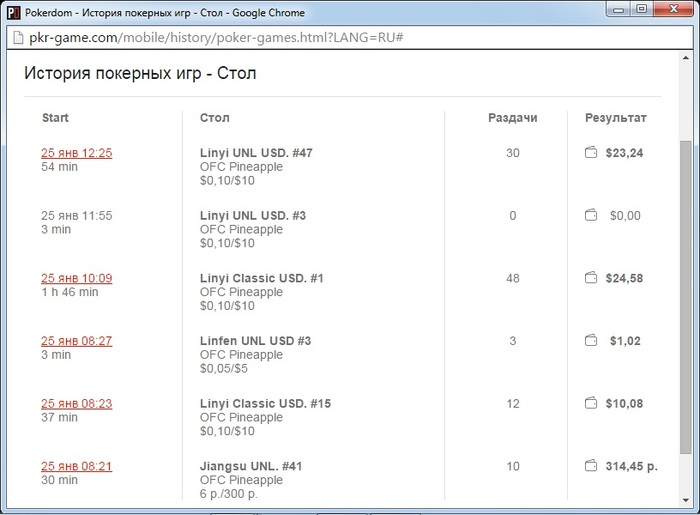The width and height of the screenshot is (700, 515).
Task: Select table name Linyi UNL USD. #3
Action: coord(253,216)
